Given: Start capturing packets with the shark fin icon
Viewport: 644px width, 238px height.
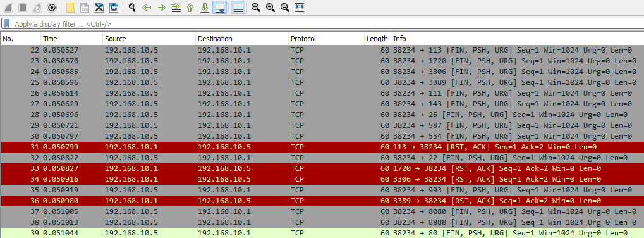Looking at the screenshot, I should (x=8, y=8).
